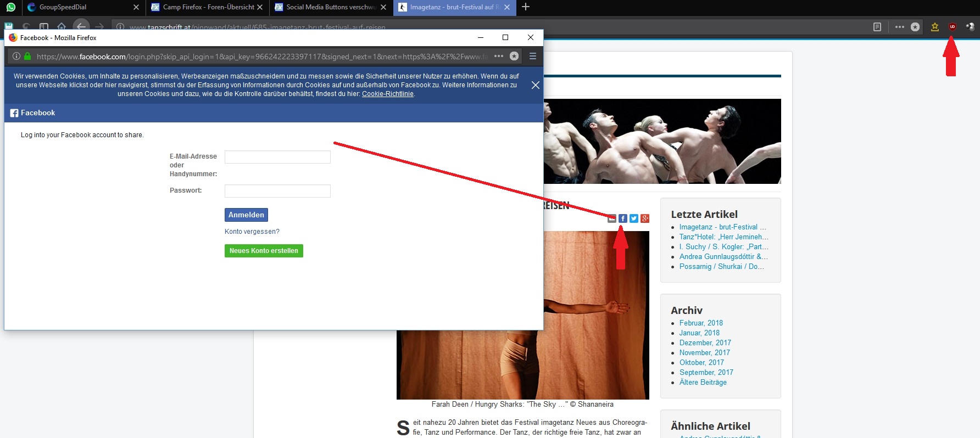Go to Firefox home page
The image size is (980, 438).
(62, 26)
